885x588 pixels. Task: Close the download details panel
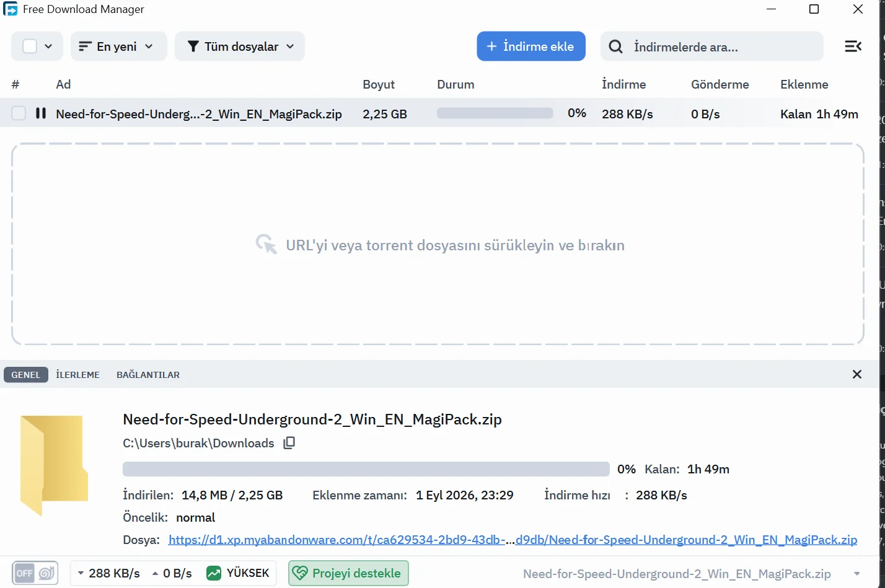click(x=857, y=374)
